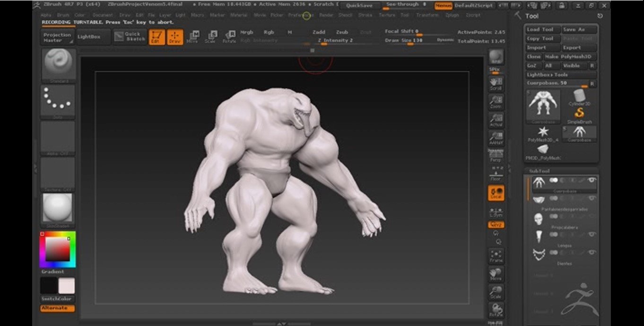Open the Zplugin menu
This screenshot has height=326, width=644.
click(x=452, y=15)
